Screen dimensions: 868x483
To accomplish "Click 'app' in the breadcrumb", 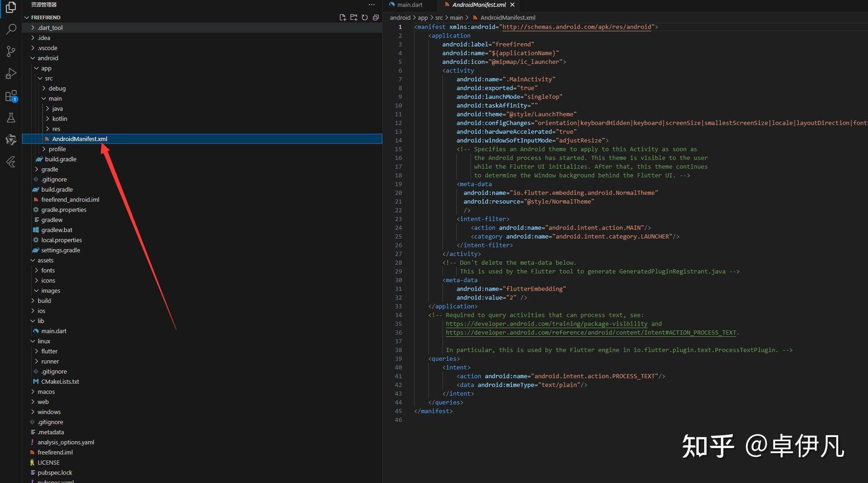I will point(423,17).
